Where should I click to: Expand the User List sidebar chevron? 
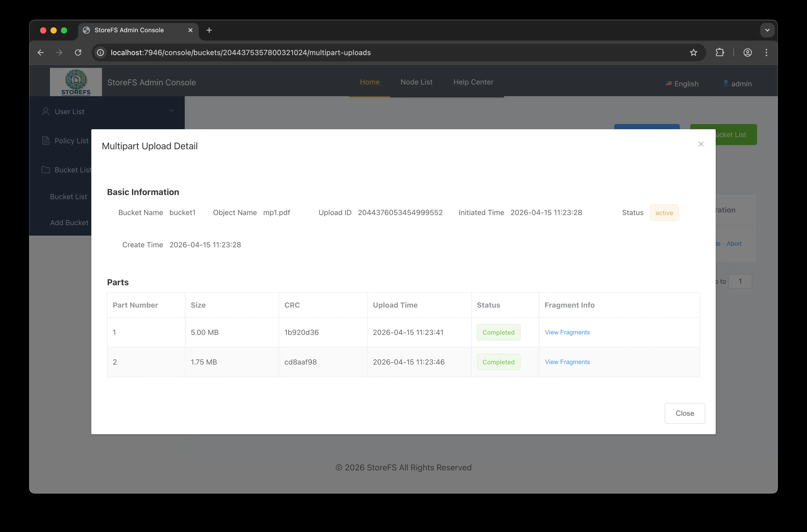[171, 111]
